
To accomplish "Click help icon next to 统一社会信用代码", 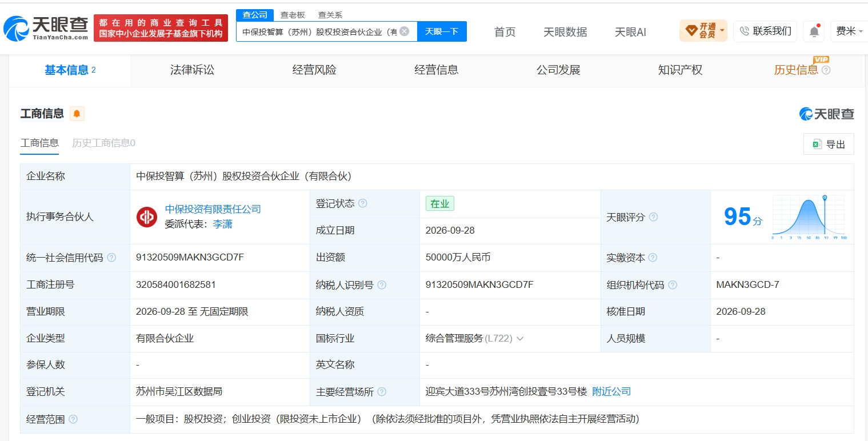I will (111, 258).
